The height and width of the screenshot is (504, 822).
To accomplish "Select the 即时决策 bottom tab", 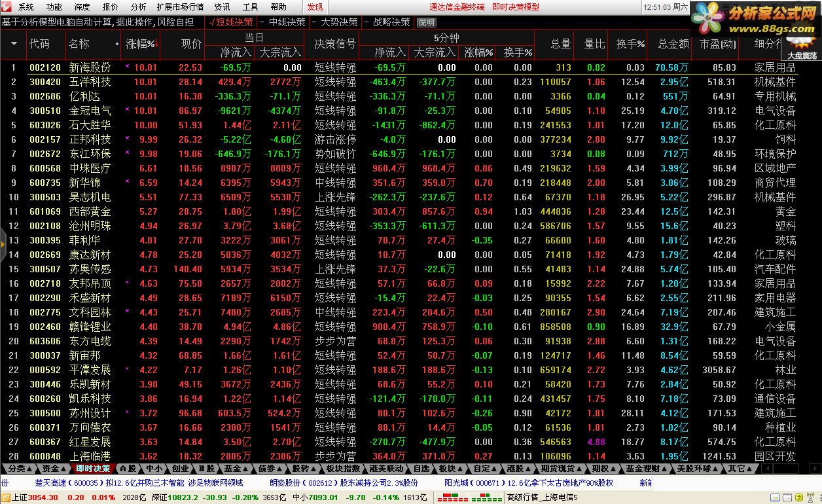I will pyautogui.click(x=93, y=469).
